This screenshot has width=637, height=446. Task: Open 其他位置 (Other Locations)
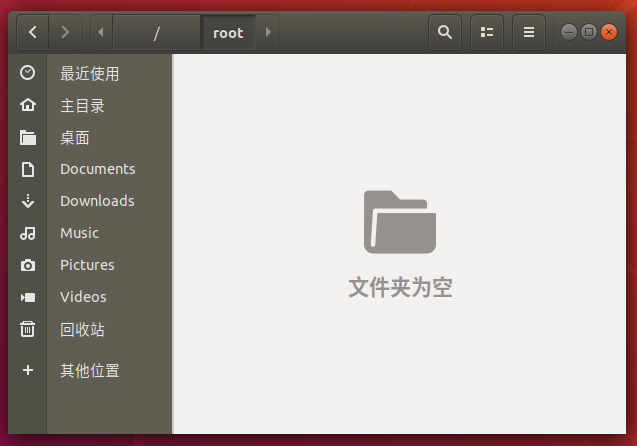click(89, 371)
